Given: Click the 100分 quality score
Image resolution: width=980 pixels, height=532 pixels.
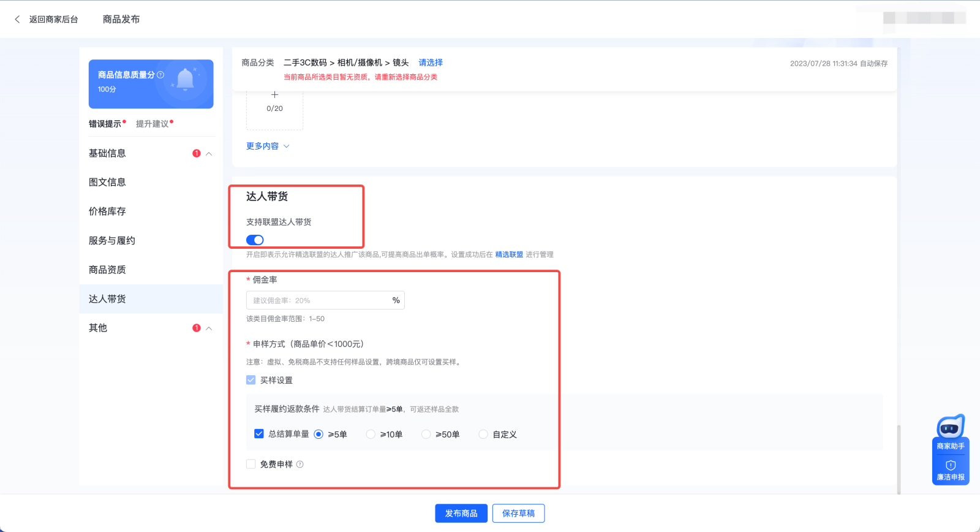Looking at the screenshot, I should [107, 89].
